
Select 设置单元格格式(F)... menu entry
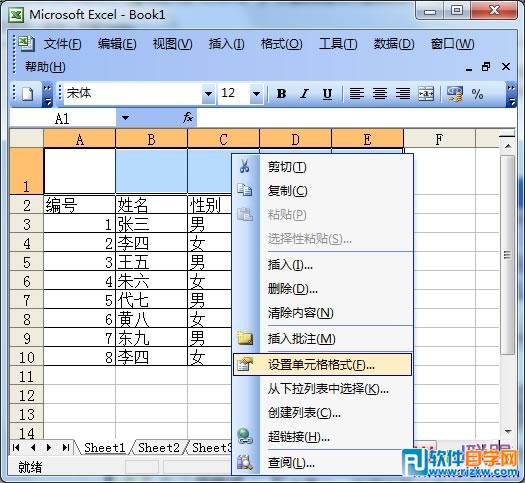[x=322, y=364]
